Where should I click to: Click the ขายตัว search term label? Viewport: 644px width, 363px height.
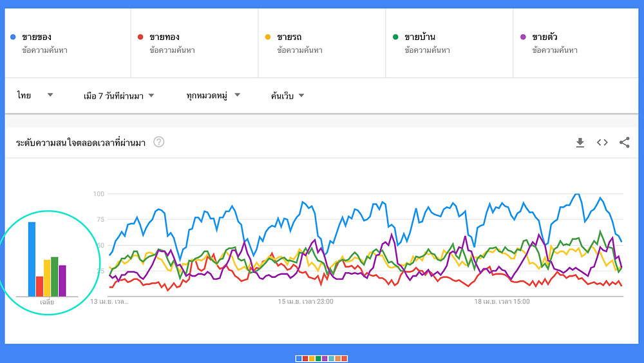click(x=545, y=37)
